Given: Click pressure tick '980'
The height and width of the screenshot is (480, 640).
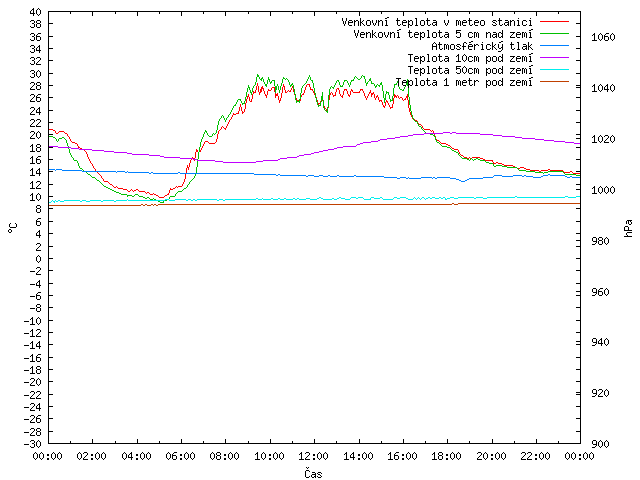Looking at the screenshot, I should (x=600, y=241).
